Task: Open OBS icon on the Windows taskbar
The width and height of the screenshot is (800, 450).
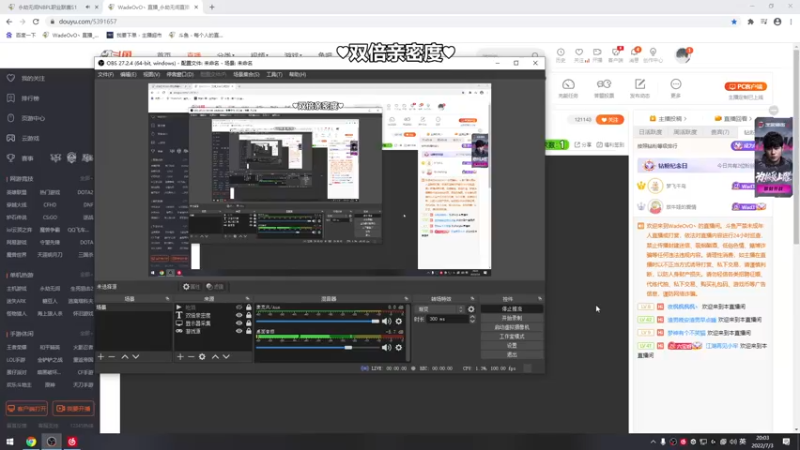Action: [52, 441]
